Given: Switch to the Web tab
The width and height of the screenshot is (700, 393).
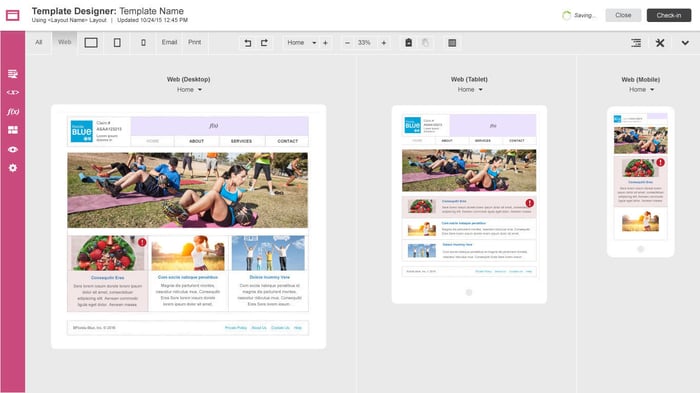Looking at the screenshot, I should [64, 42].
